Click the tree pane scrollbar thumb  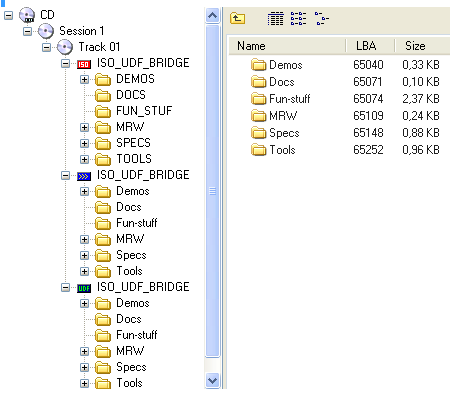coord(212,191)
